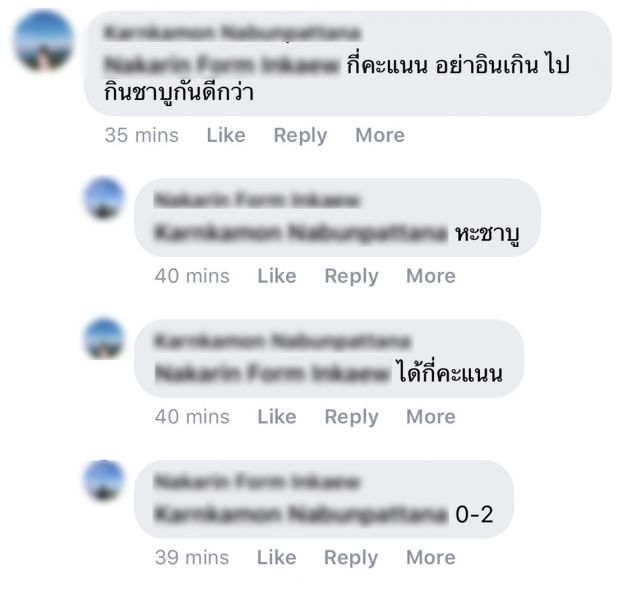This screenshot has height=589, width=628.
Task: Reply to the หะชาบู comment
Action: coord(351,277)
